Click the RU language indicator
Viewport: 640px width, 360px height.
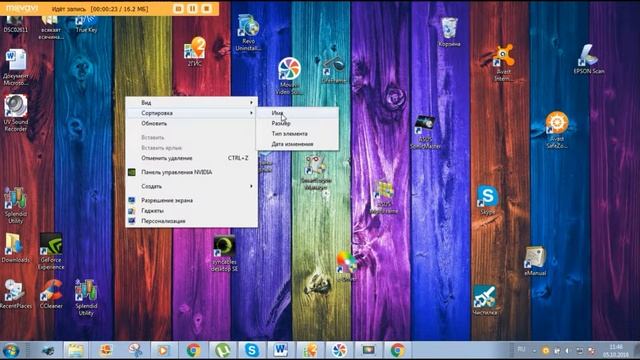point(521,349)
